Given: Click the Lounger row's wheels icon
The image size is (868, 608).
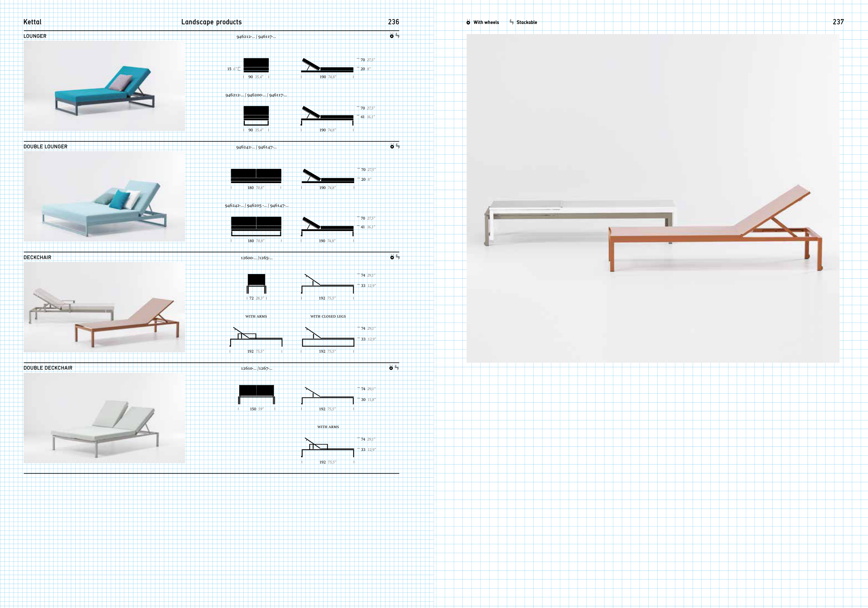Looking at the screenshot, I should (x=392, y=36).
